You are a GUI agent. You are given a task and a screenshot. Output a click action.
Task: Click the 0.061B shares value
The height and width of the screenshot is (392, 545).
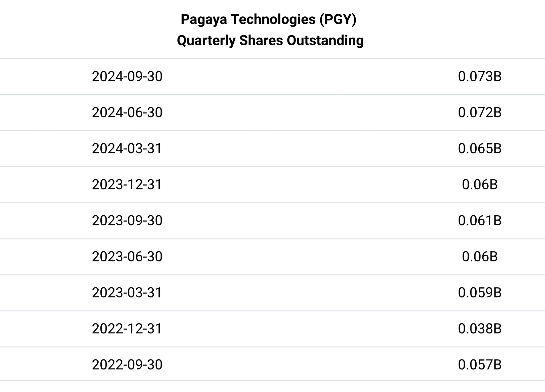pos(480,221)
